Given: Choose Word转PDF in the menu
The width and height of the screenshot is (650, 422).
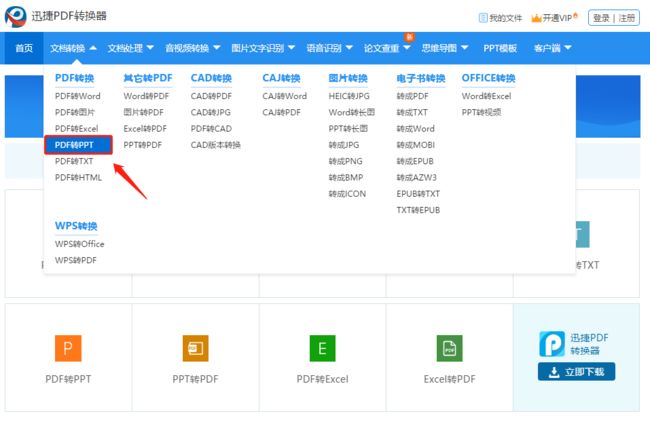Looking at the screenshot, I should [x=146, y=96].
